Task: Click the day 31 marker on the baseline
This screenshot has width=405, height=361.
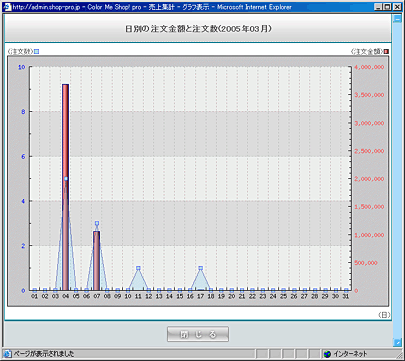Action: [x=346, y=290]
